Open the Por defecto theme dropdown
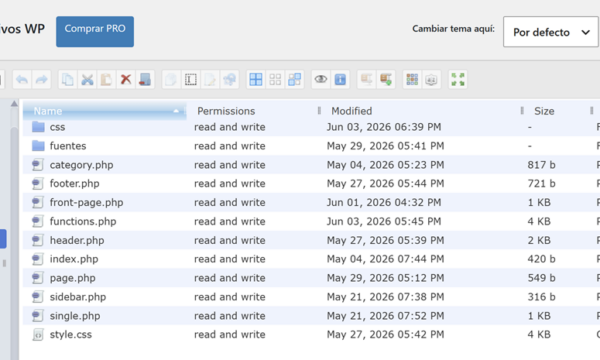This screenshot has height=360, width=600. coord(551,32)
